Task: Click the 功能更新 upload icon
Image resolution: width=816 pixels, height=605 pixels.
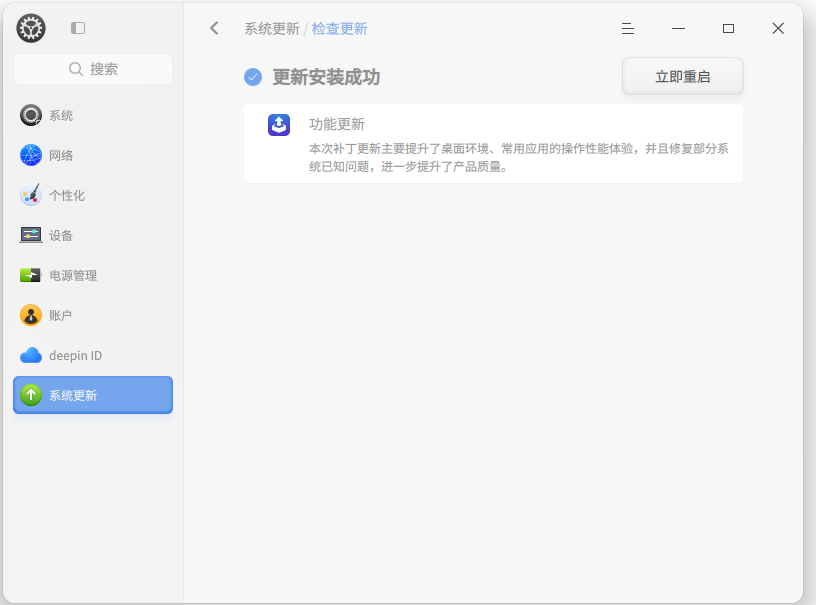Action: tap(279, 125)
